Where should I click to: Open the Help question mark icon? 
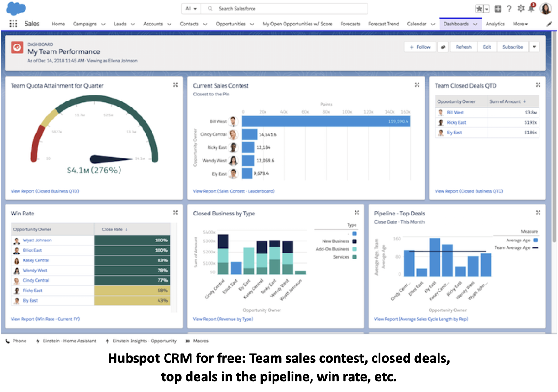pos(509,9)
